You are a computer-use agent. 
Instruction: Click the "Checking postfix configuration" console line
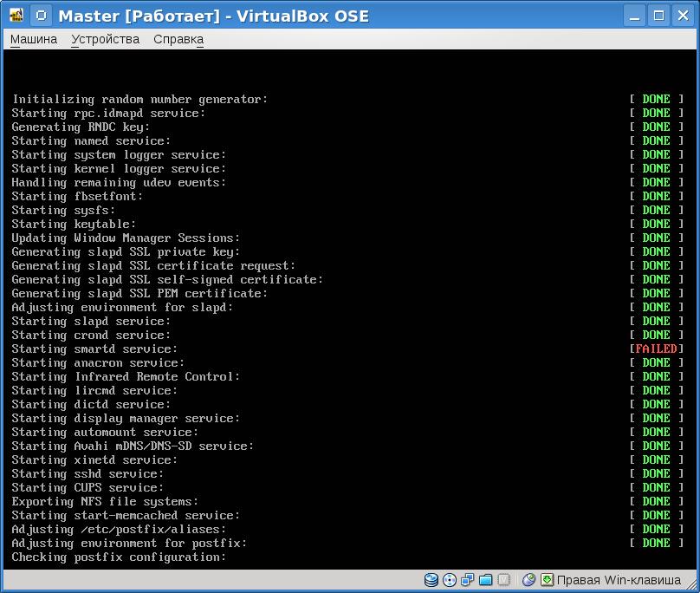click(119, 557)
